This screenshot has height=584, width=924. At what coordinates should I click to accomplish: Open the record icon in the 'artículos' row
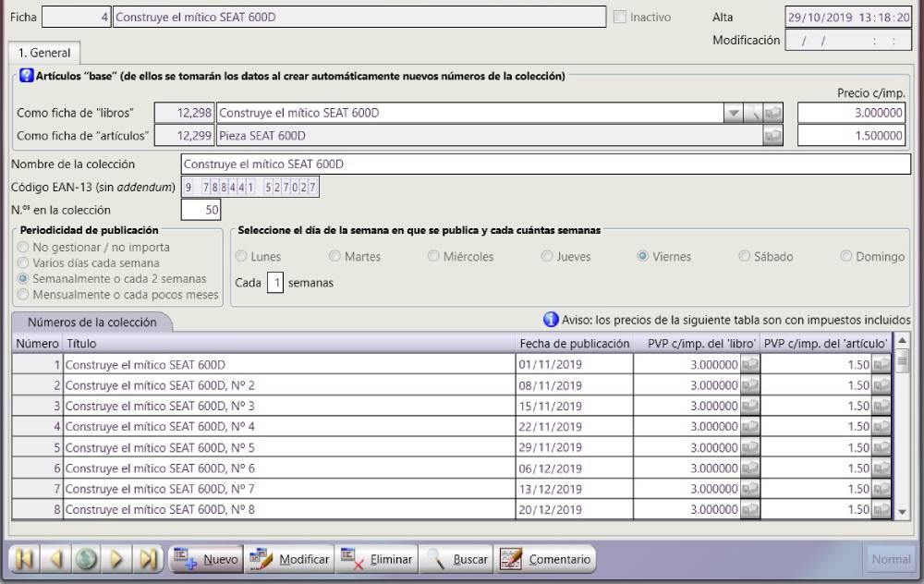click(772, 136)
